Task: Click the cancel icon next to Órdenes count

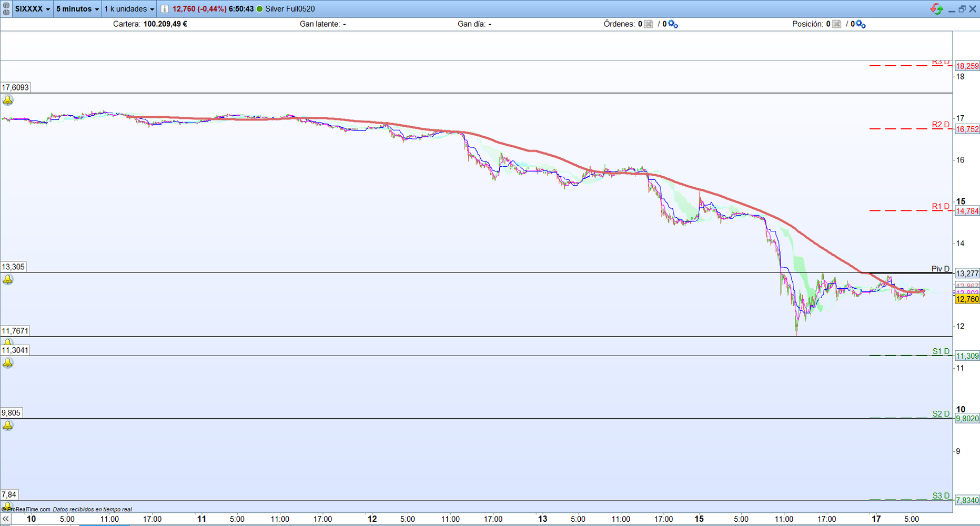Action: [x=648, y=24]
